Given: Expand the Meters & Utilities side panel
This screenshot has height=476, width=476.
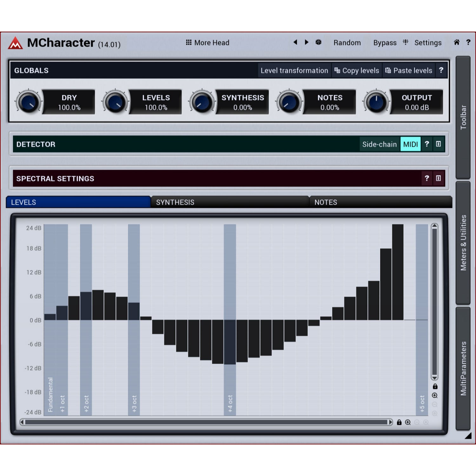Looking at the screenshot, I should 463,243.
